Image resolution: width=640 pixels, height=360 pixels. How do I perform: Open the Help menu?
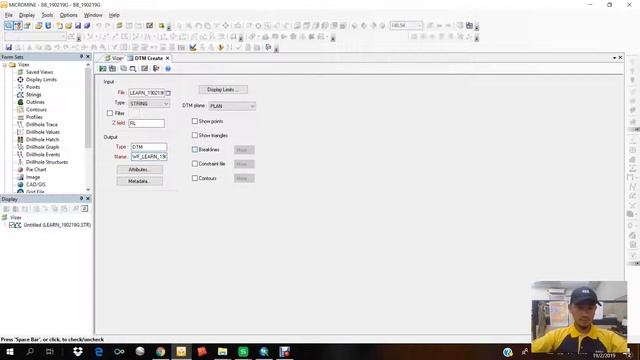114,15
